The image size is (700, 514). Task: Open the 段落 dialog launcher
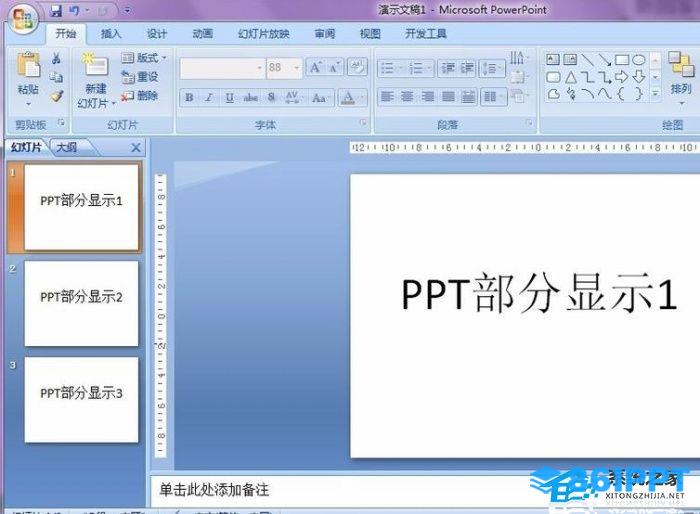529,122
